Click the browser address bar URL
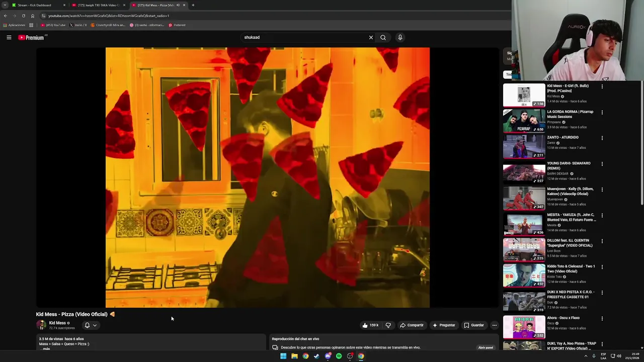Screen dimensions: 644x362 pos(109,16)
